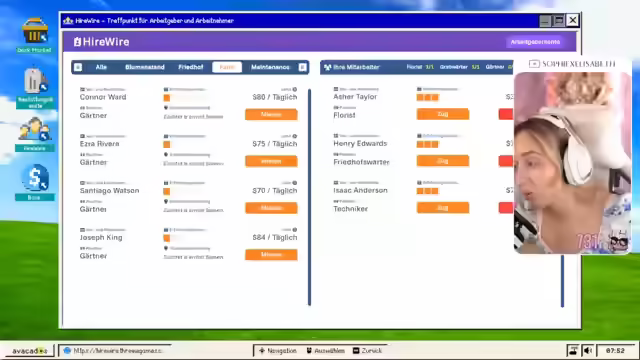The height and width of the screenshot is (360, 640).
Task: Click the Ihre Mitarbeiter people icon
Action: click(x=327, y=67)
